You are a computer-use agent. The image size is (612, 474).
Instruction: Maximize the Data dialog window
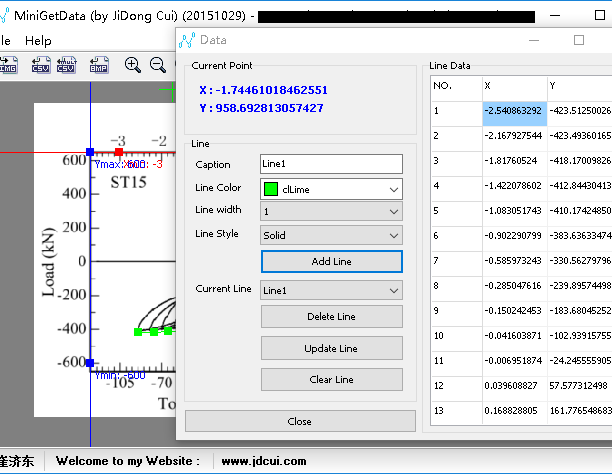(578, 40)
